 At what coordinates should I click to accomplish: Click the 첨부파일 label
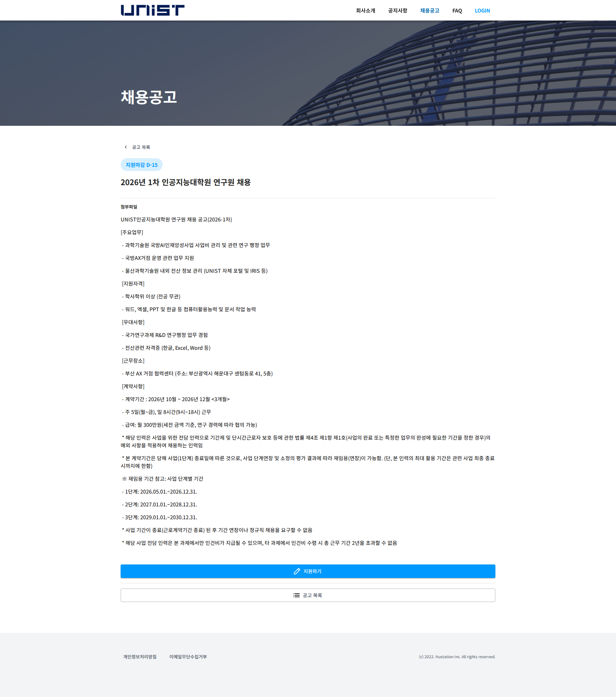tap(129, 207)
